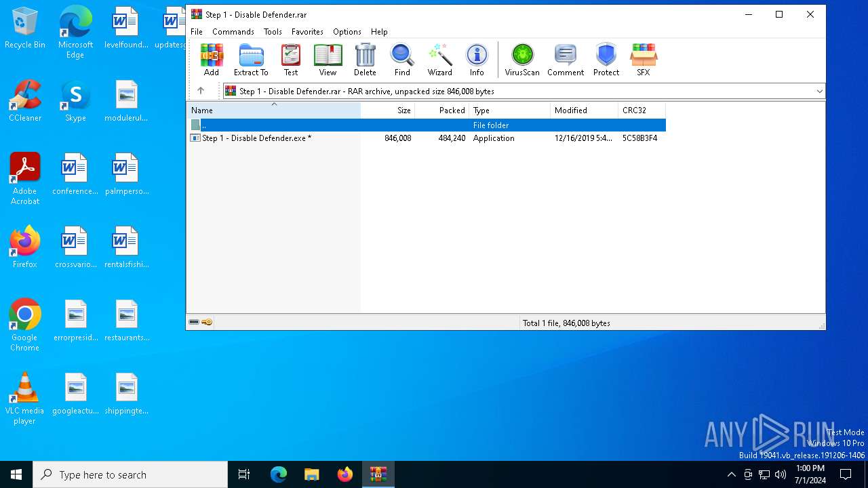This screenshot has height=488, width=868.
Task: Sort by Type column header
Action: (510, 110)
